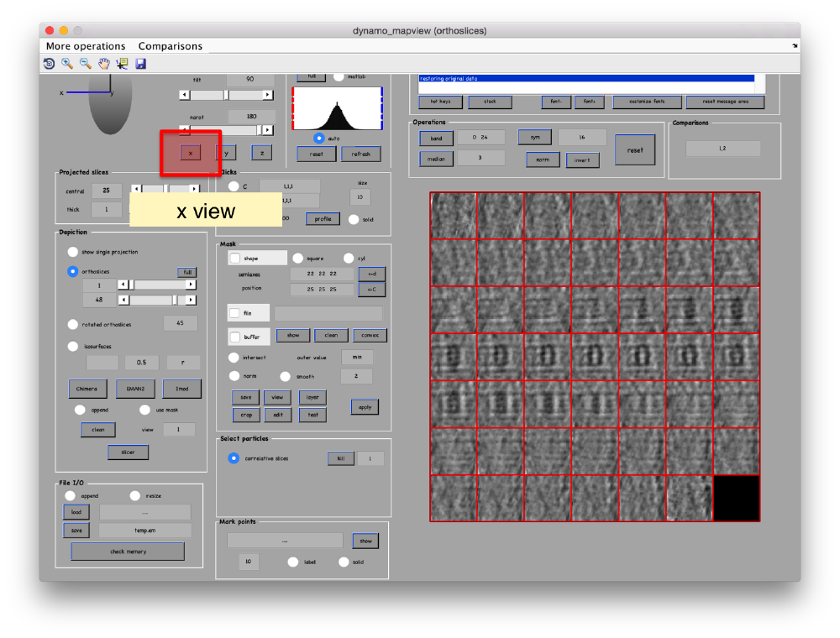Select the Zoom In magnifier tool
840x638 pixels.
point(66,64)
